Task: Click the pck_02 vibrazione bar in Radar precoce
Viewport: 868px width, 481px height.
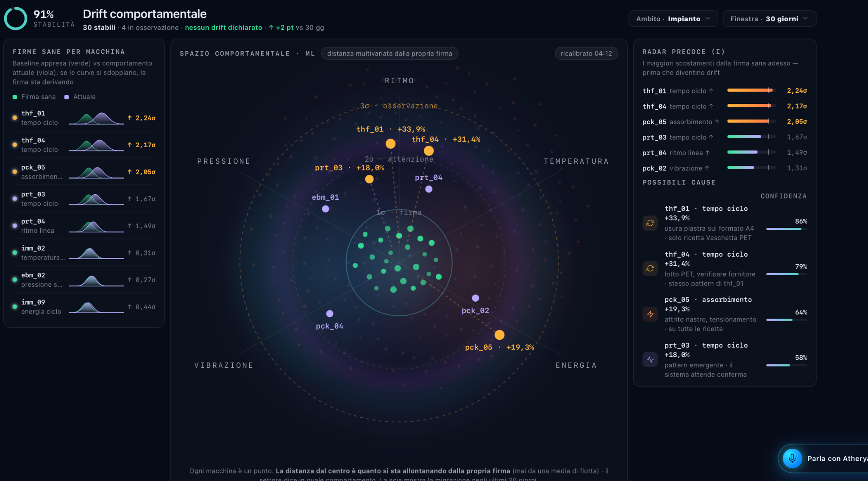Action: 751,168
